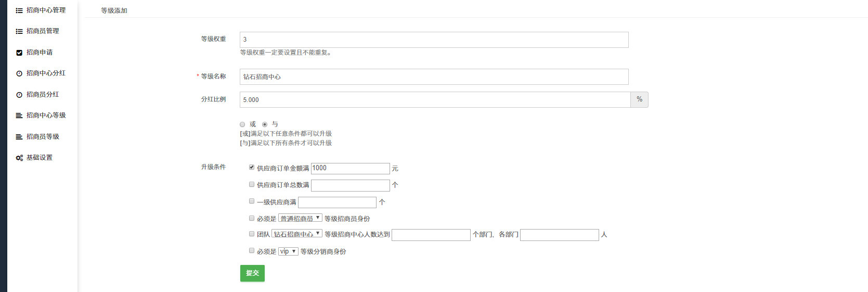The image size is (868, 292).
Task: Open 招商申请 menu item
Action: (x=40, y=53)
